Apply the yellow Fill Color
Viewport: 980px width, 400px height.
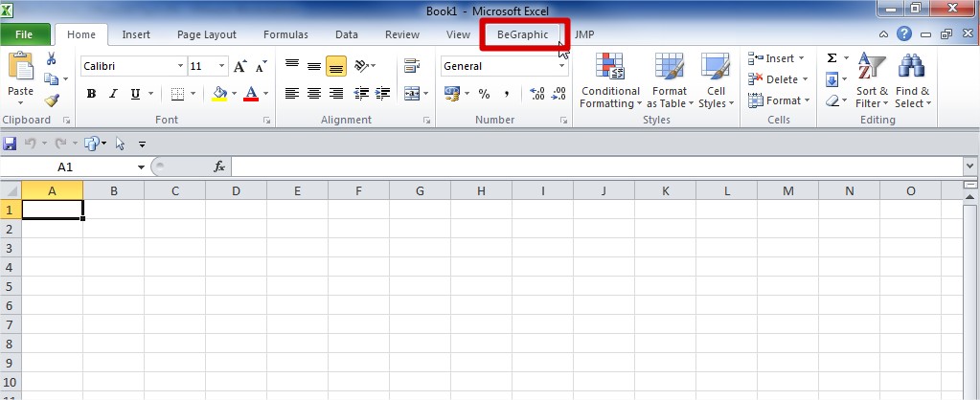coord(219,94)
